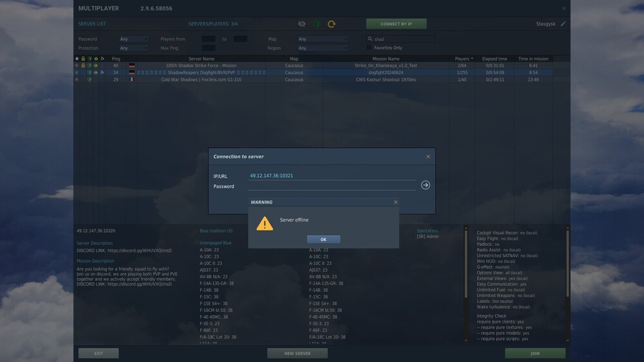This screenshot has height=362, width=644.
Task: Click the Strike_On_Khanskaya_v1.0_Test mission cell
Action: click(x=386, y=65)
